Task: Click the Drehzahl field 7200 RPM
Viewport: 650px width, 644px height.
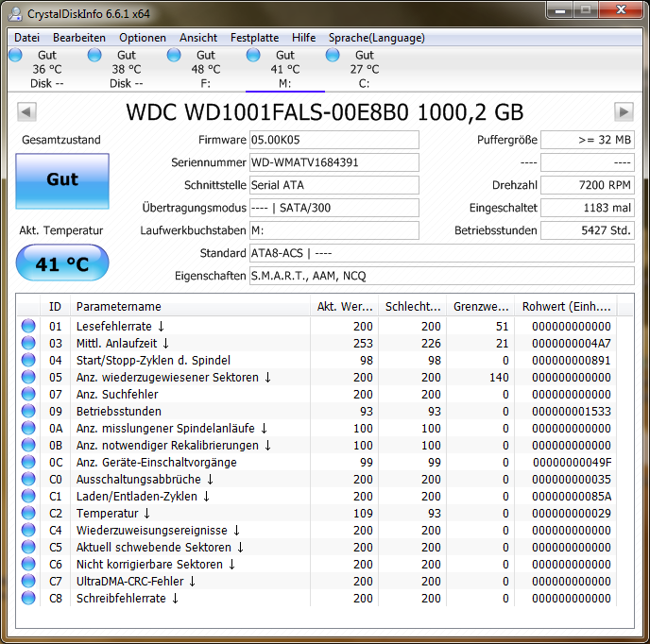Action: (x=588, y=185)
